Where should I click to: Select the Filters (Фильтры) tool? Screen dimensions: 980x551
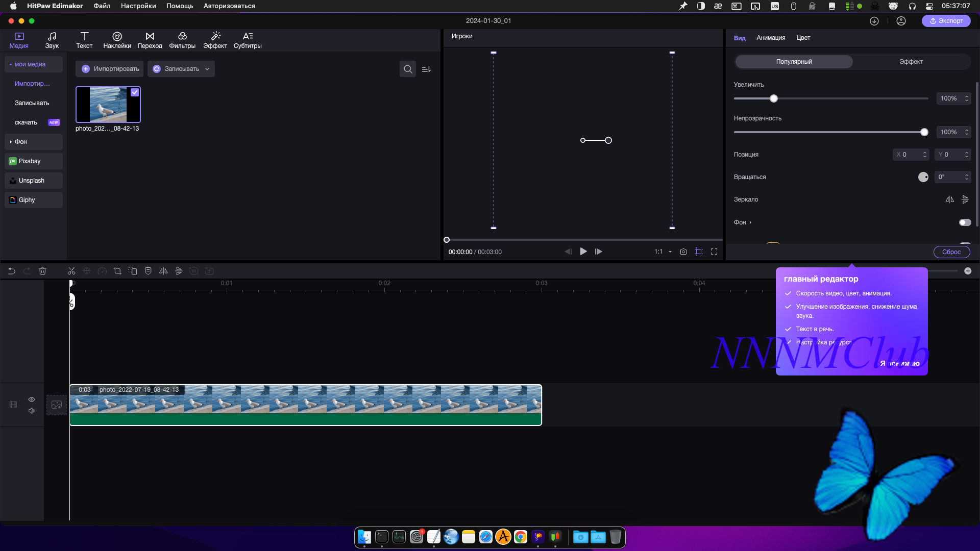click(x=182, y=40)
